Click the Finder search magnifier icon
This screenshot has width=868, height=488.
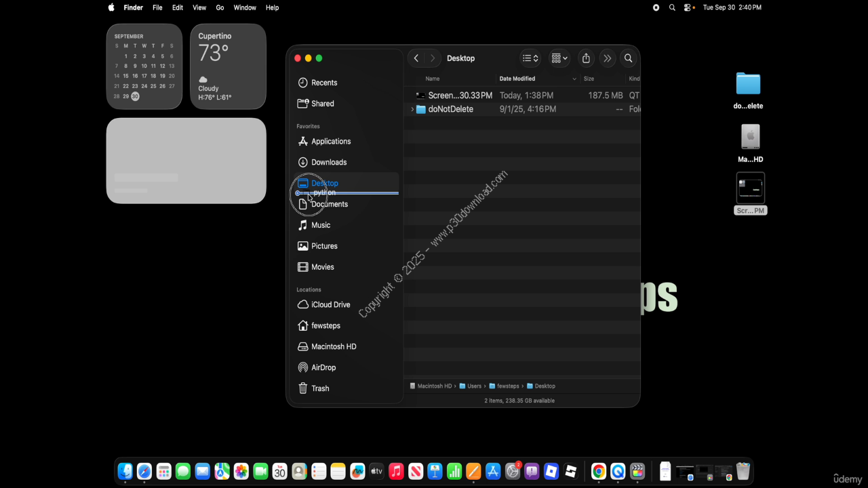click(x=628, y=58)
